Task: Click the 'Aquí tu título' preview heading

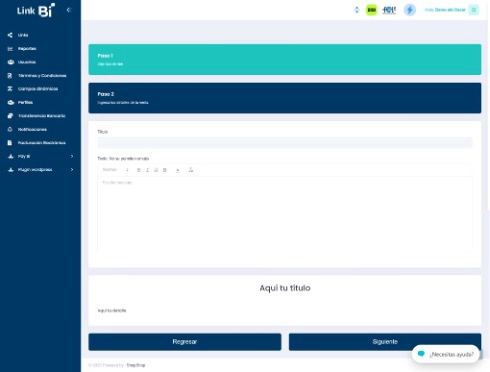Action: pyautogui.click(x=285, y=288)
